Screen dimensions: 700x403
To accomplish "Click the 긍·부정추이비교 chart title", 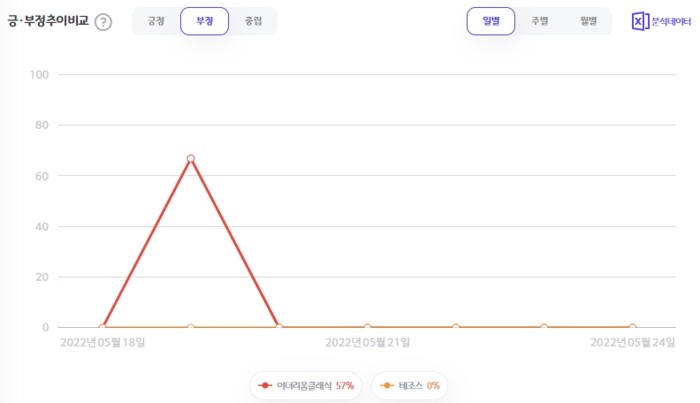I will tap(47, 21).
